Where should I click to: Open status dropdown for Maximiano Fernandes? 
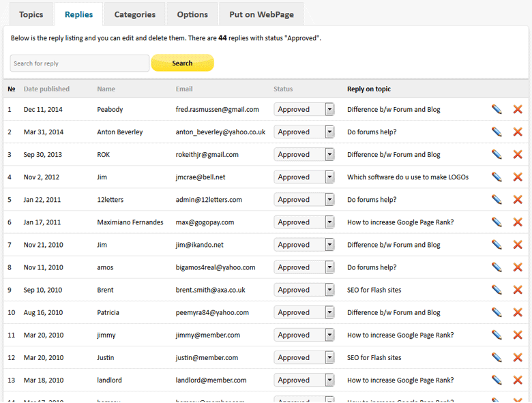pyautogui.click(x=304, y=222)
